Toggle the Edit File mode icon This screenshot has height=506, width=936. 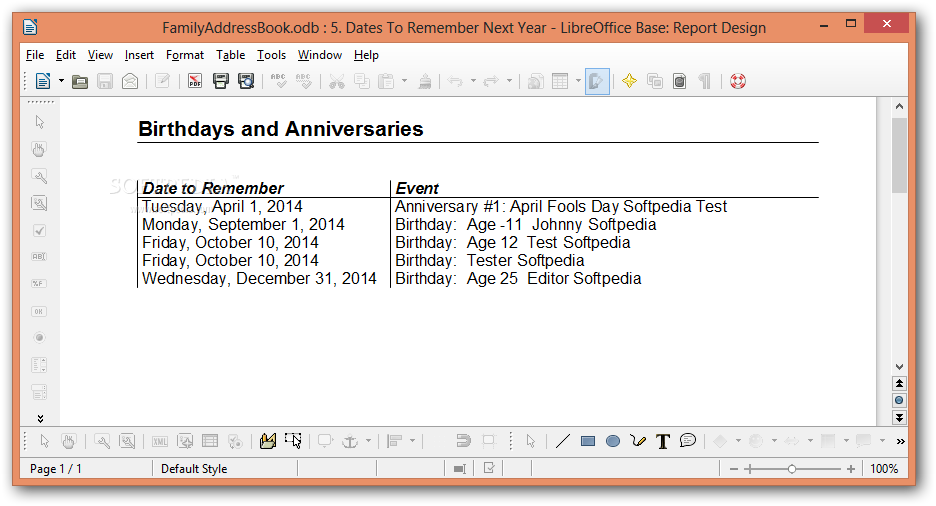click(x=162, y=81)
